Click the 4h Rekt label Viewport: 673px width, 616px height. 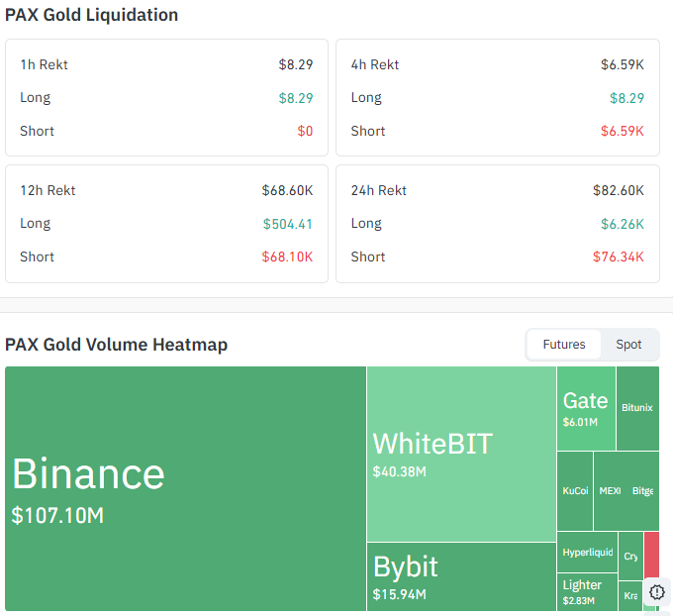tap(375, 64)
